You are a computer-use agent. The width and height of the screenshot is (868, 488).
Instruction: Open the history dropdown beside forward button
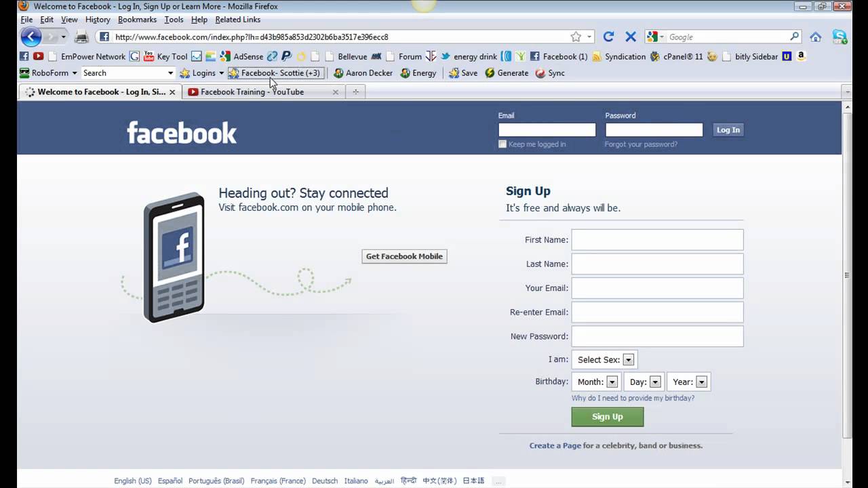click(x=64, y=37)
